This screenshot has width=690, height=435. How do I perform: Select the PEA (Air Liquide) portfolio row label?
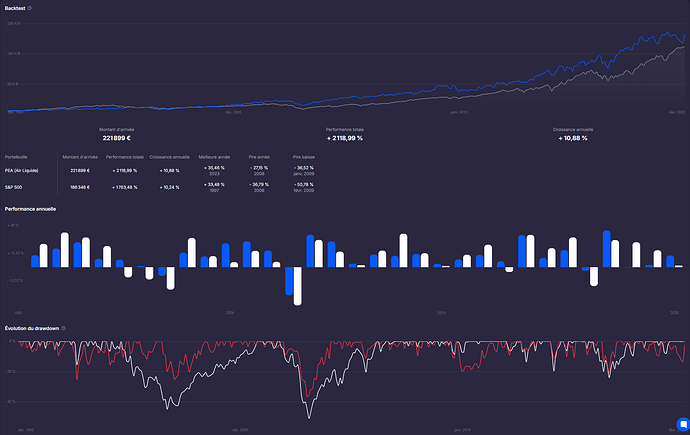tap(22, 172)
